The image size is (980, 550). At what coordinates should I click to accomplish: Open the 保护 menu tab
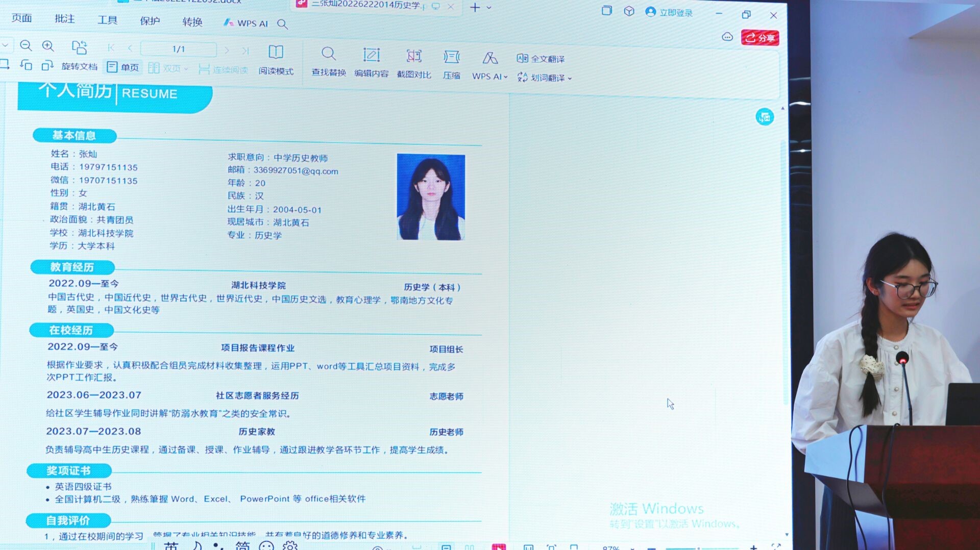point(150,21)
